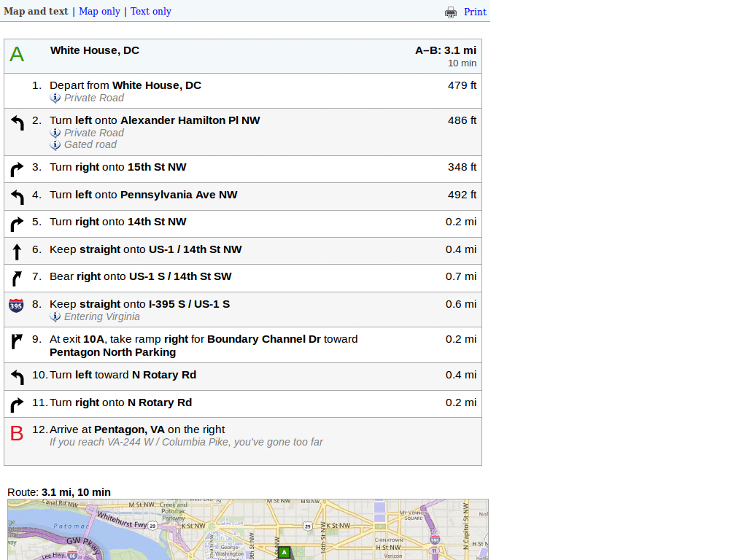This screenshot has width=747, height=560.
Task: Click the route map image
Action: 248,529
